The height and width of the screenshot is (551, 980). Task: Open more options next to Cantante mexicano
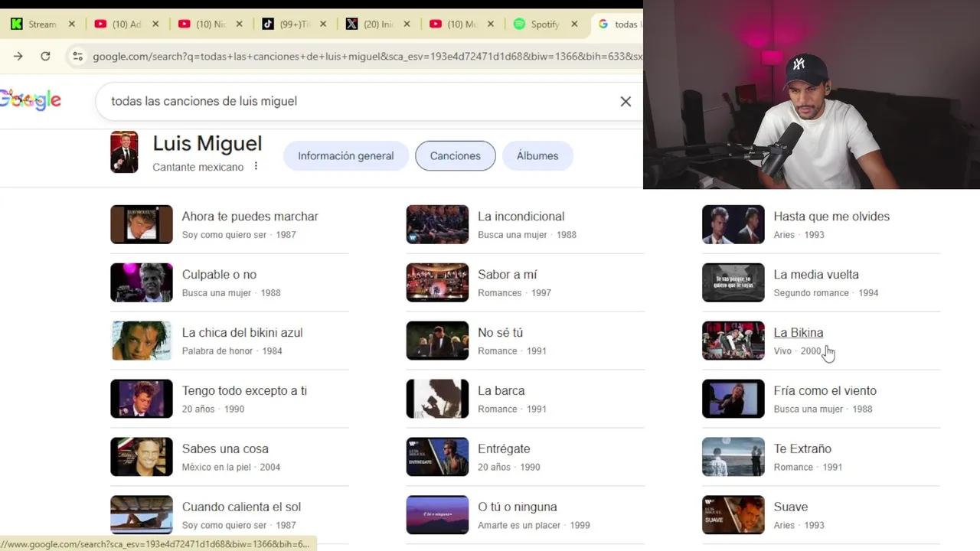click(256, 166)
